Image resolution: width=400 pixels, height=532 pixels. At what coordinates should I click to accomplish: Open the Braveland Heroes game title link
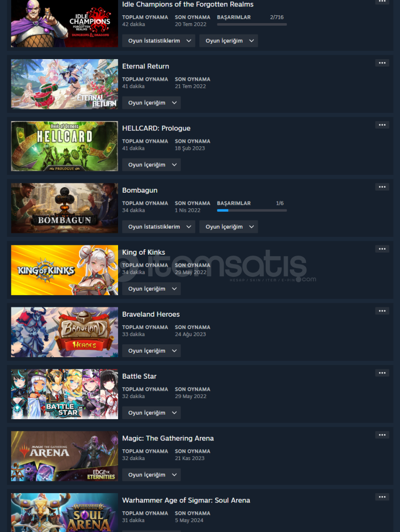(x=151, y=314)
